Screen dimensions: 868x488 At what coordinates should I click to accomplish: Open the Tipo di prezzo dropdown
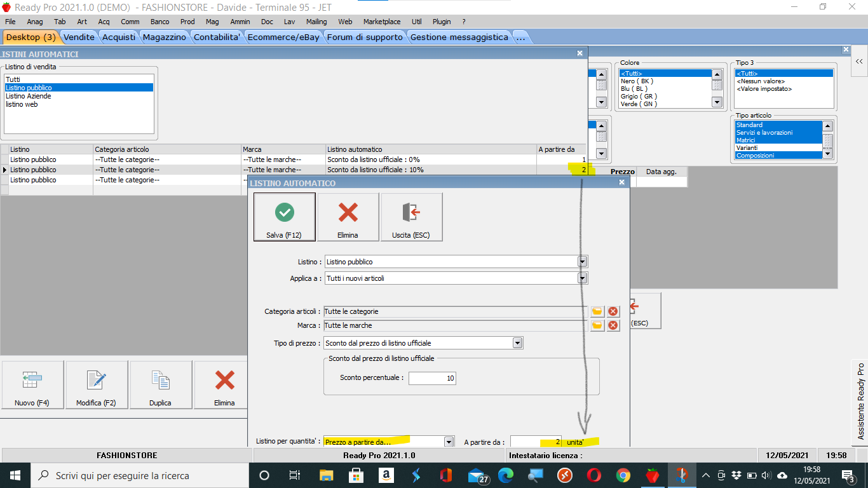518,343
